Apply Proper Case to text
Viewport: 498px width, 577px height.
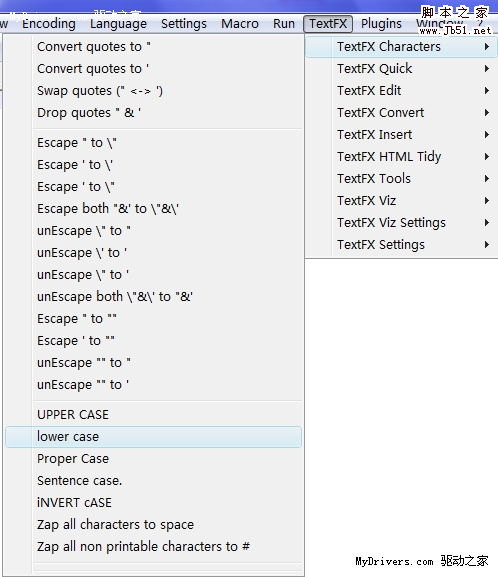[x=153, y=459]
